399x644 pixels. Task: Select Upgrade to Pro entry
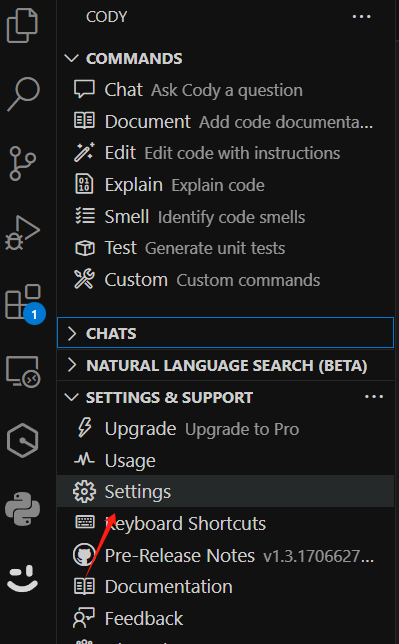click(x=226, y=428)
